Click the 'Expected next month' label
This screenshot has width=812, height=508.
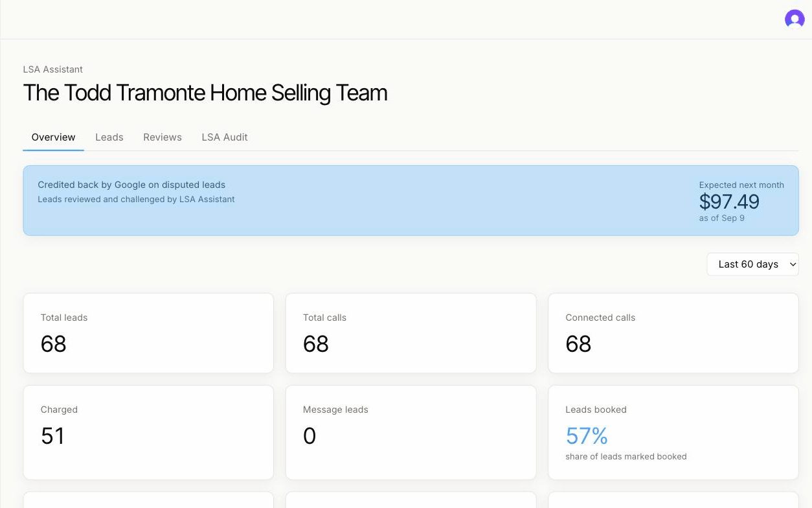coord(741,185)
